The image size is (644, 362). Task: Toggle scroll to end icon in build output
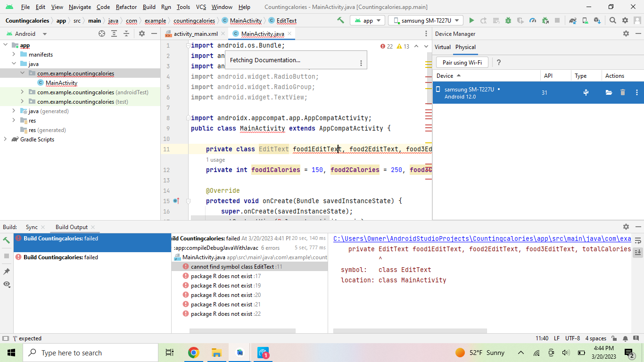coord(638,252)
